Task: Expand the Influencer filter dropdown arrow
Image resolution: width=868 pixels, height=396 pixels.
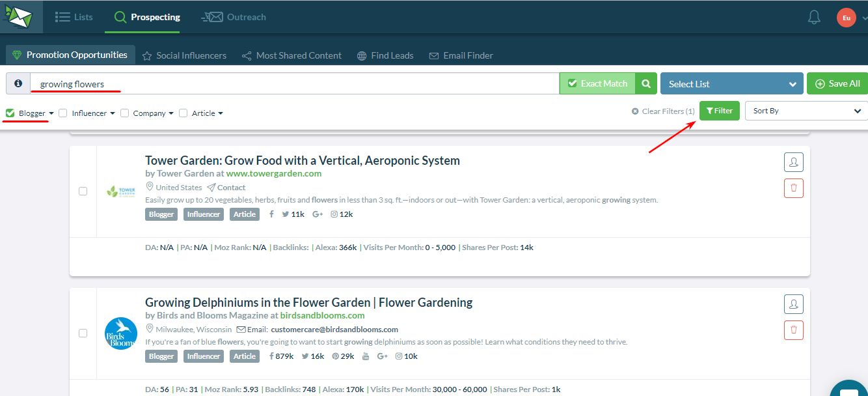Action: pyautogui.click(x=113, y=113)
